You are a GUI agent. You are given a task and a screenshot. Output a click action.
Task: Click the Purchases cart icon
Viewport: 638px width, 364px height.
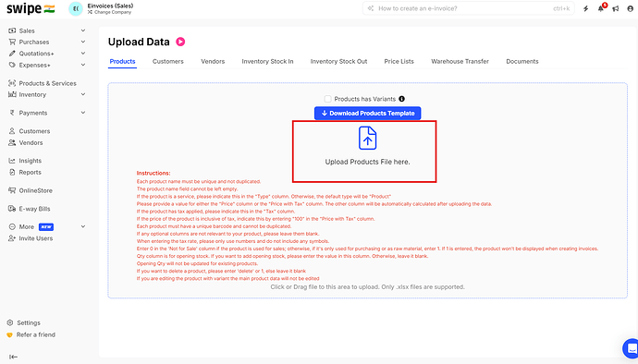point(12,42)
